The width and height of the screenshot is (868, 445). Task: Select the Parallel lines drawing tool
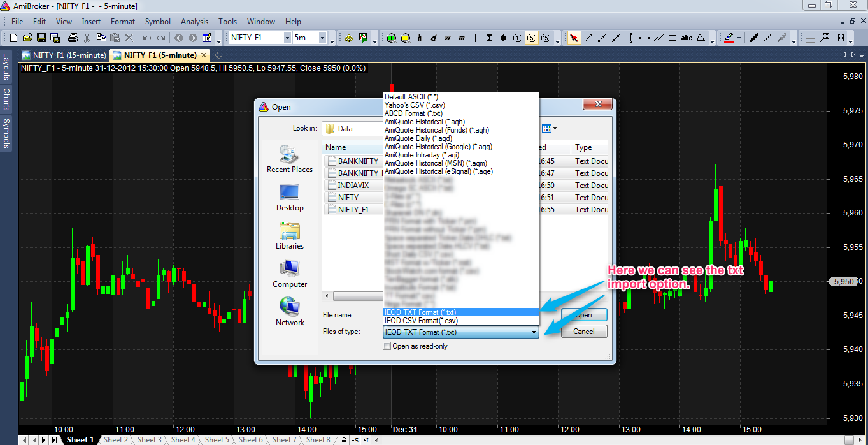658,38
